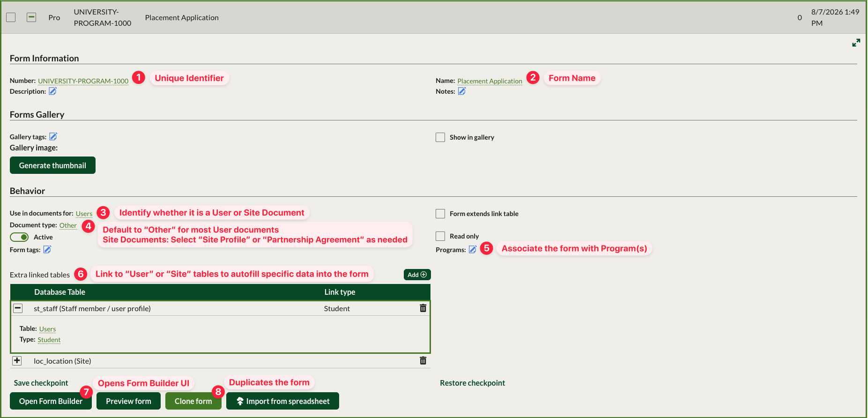Edit the Notes field pencil icon
The image size is (868, 418).
tap(462, 91)
